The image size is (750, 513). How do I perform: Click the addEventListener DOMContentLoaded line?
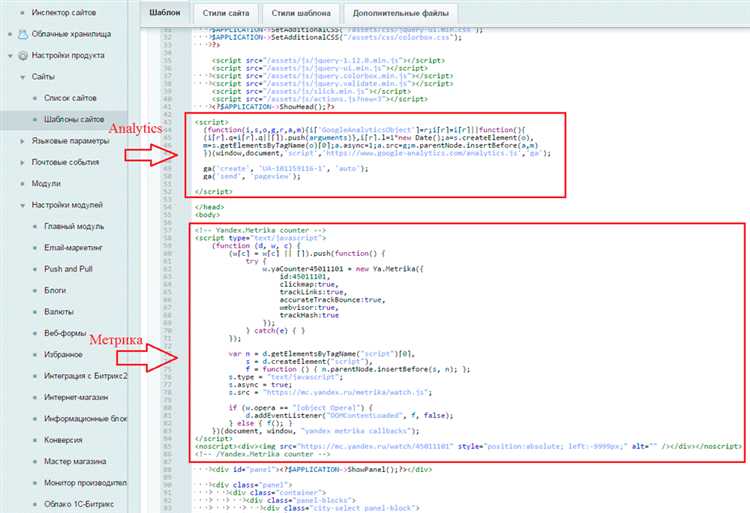tap(349, 415)
